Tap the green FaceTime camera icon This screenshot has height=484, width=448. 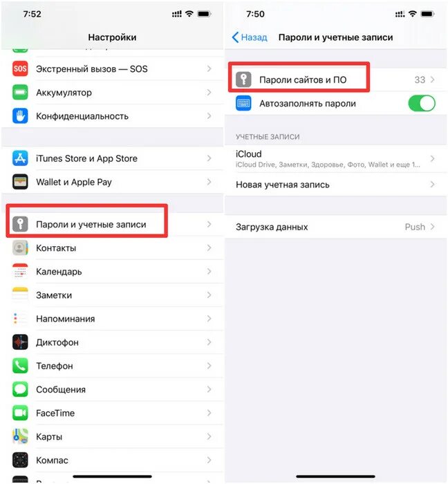coord(20,413)
